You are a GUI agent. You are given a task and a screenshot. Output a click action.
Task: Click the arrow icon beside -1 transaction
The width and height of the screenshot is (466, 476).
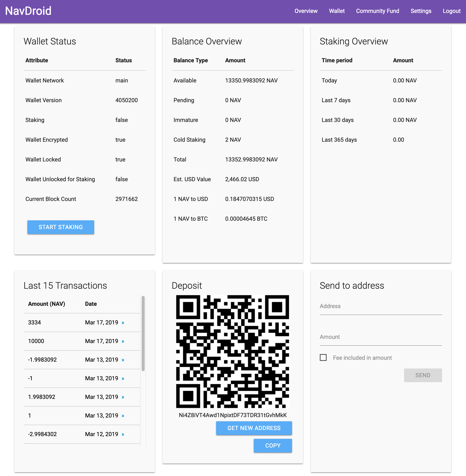click(x=123, y=379)
